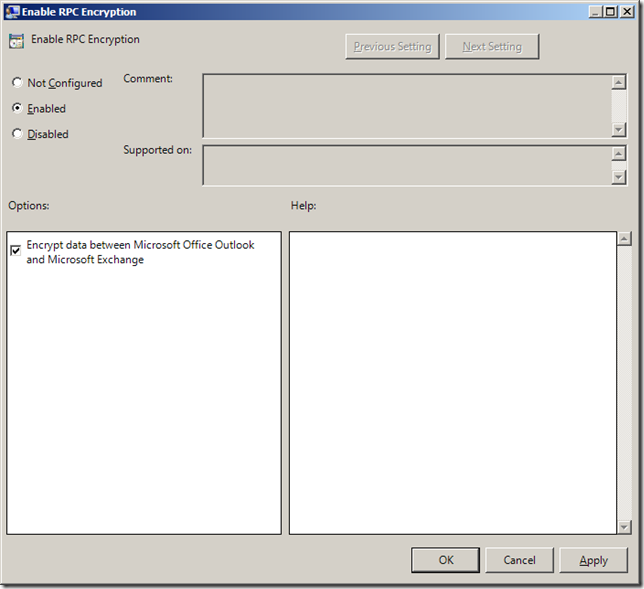Close the Enable RPC Encryption dialog
This screenshot has height=589, width=644.
627,12
